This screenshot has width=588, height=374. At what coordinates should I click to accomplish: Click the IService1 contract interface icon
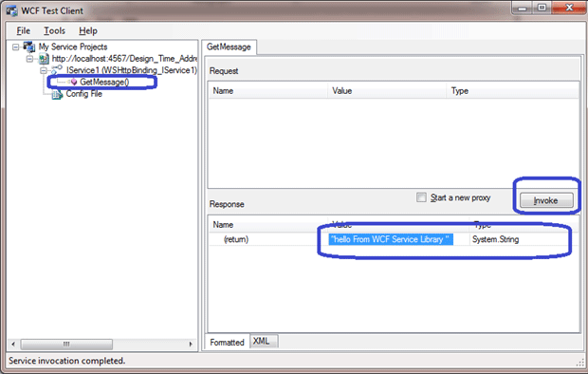click(57, 70)
